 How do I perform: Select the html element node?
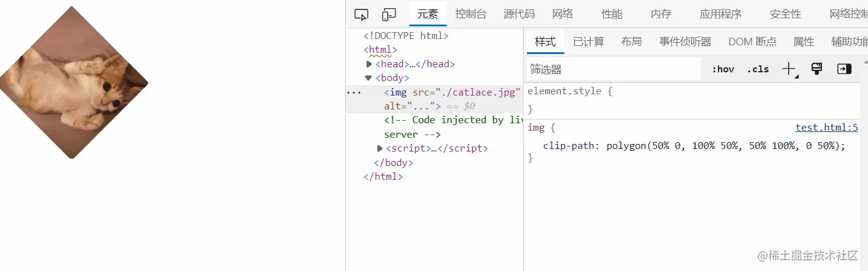click(380, 50)
